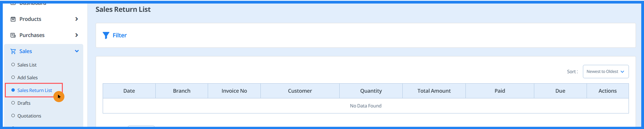This screenshot has height=129, width=644.
Task: Open the Newest to Oldest sort dropdown
Action: 605,72
